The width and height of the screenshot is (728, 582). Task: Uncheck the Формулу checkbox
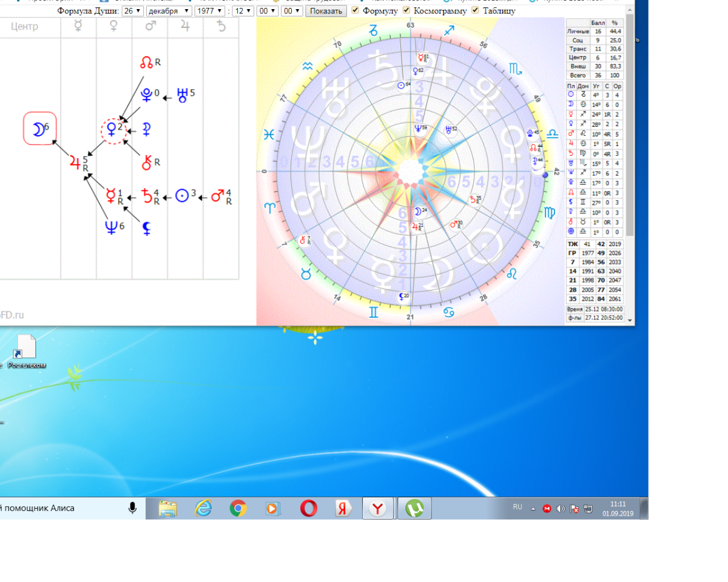click(356, 10)
